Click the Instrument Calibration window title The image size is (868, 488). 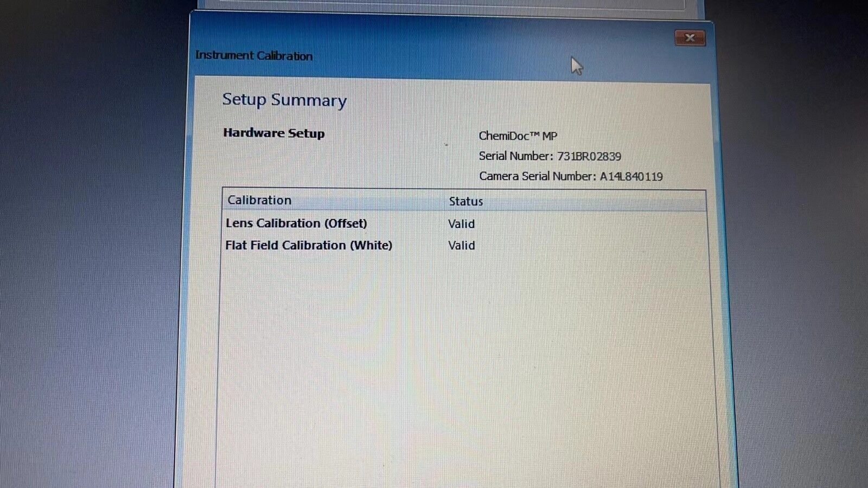pos(254,56)
